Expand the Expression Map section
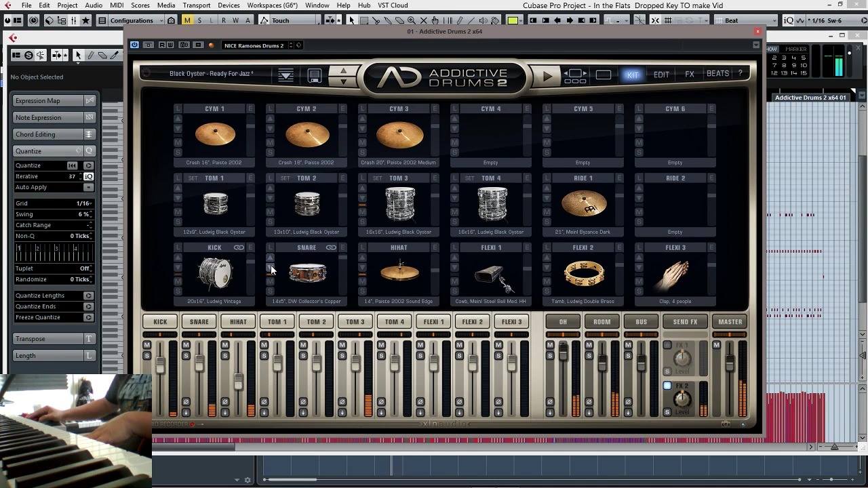This screenshot has width=868, height=488. pos(54,100)
